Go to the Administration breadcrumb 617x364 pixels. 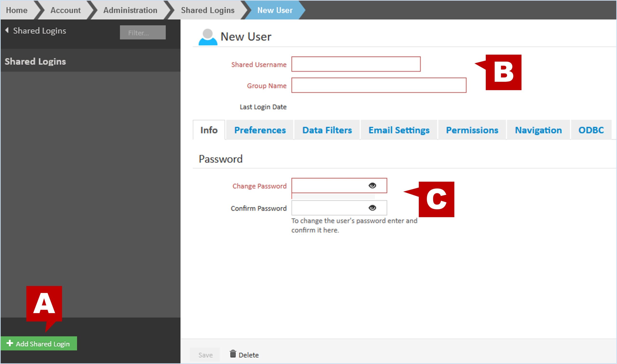[x=130, y=10]
